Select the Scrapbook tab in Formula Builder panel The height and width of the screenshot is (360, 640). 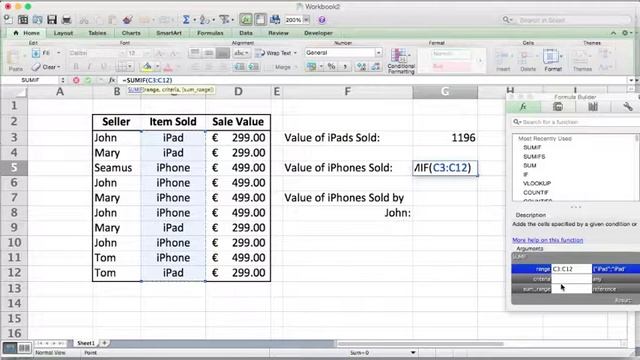pyautogui.click(x=558, y=107)
